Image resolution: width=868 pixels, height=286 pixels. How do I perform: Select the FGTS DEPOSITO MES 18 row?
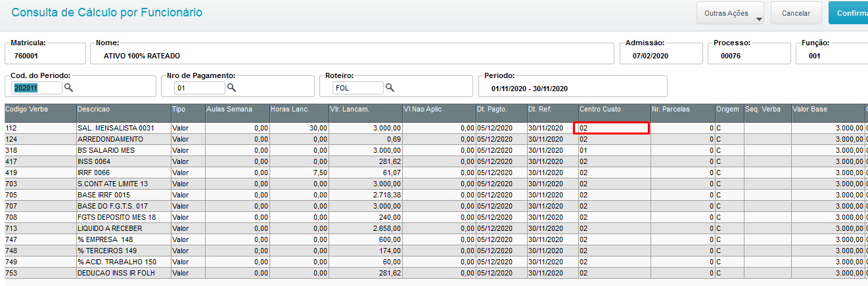pyautogui.click(x=116, y=217)
